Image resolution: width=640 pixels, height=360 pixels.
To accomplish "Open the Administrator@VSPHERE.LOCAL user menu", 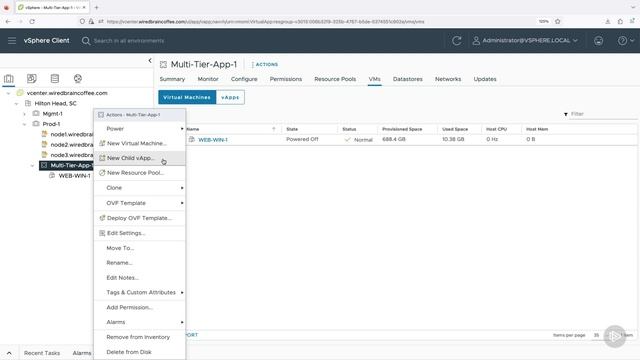I will coord(525,40).
